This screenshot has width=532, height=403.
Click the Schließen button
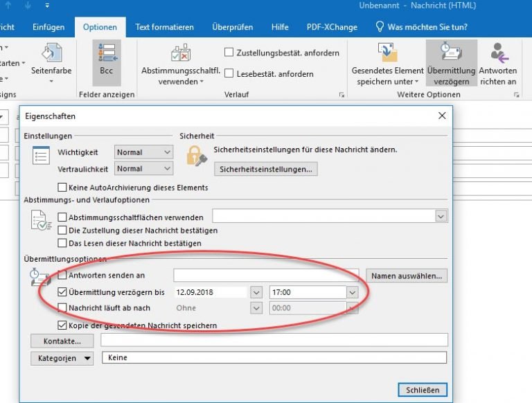(x=423, y=390)
